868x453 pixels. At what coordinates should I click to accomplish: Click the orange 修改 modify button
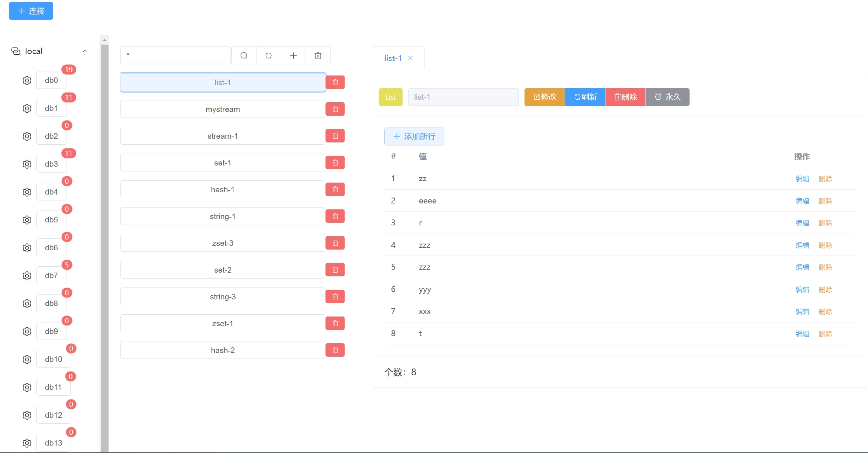tap(545, 97)
